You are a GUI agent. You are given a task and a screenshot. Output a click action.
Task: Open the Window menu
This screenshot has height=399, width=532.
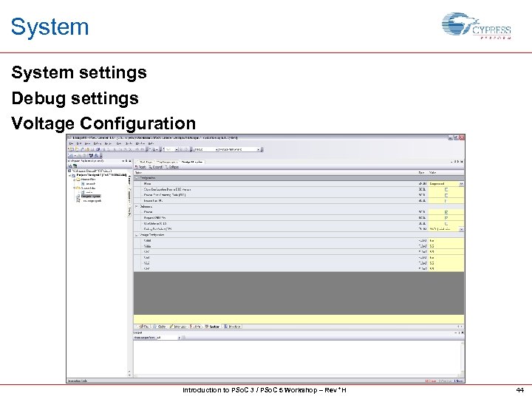(x=140, y=143)
